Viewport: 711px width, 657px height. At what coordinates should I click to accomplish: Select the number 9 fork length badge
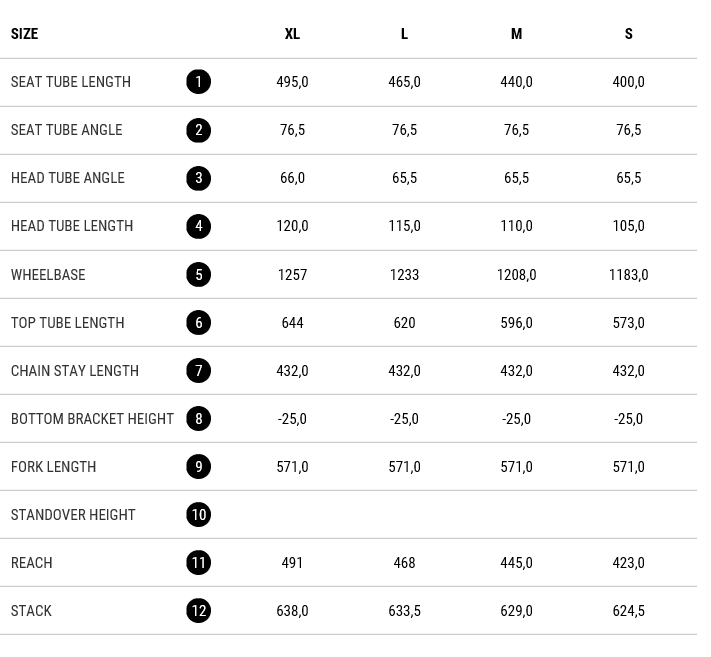tap(198, 467)
